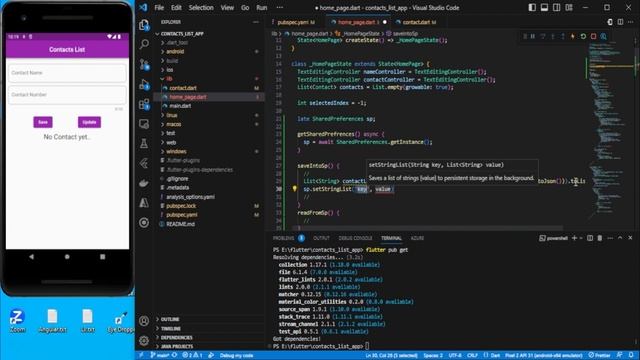The width and height of the screenshot is (640, 360).
Task: Click the notifications bell in status bar
Action: pos(631,355)
